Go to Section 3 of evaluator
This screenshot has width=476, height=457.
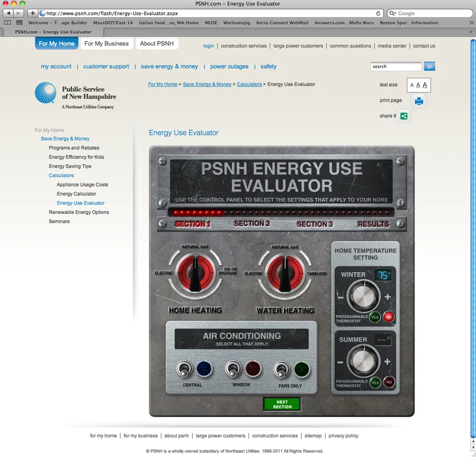coord(315,224)
